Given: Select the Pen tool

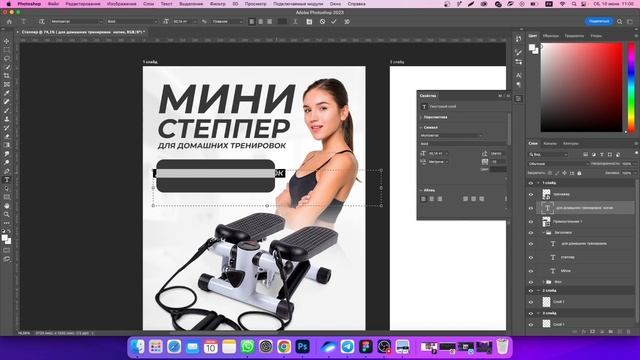Looking at the screenshot, I should pos(7,171).
